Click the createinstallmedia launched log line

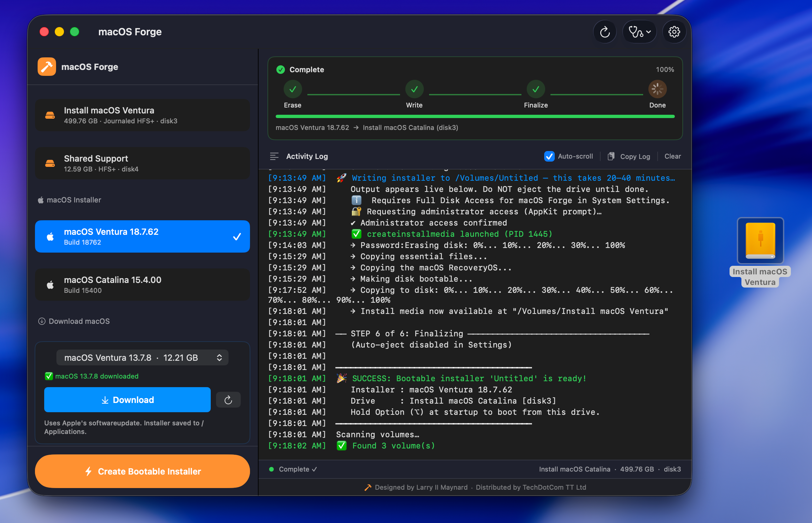pyautogui.click(x=410, y=234)
